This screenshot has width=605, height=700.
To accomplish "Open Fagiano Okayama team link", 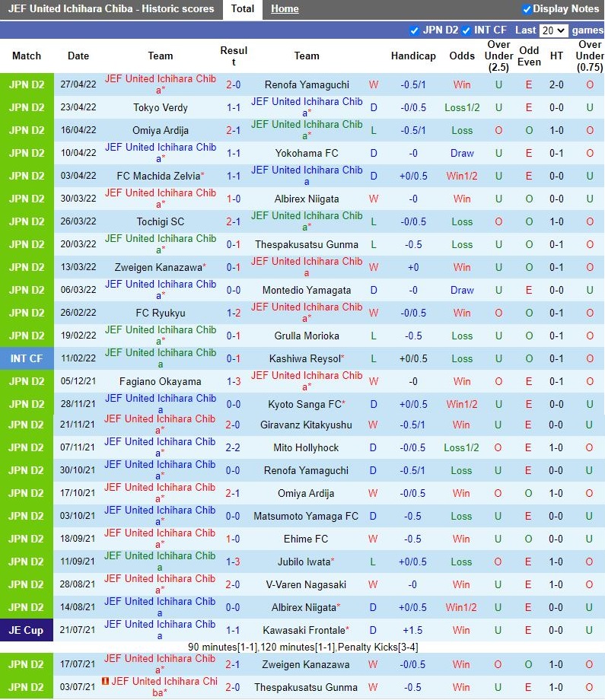I will [x=161, y=381].
